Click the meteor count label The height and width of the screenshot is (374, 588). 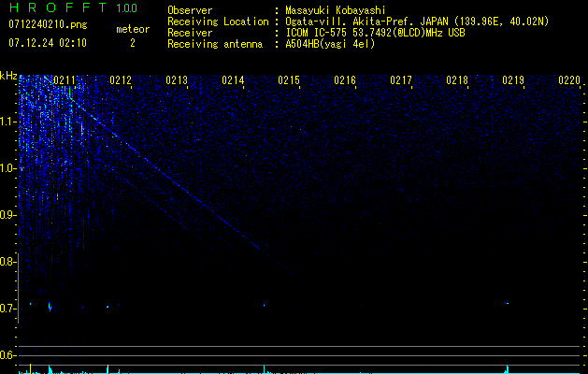[133, 29]
